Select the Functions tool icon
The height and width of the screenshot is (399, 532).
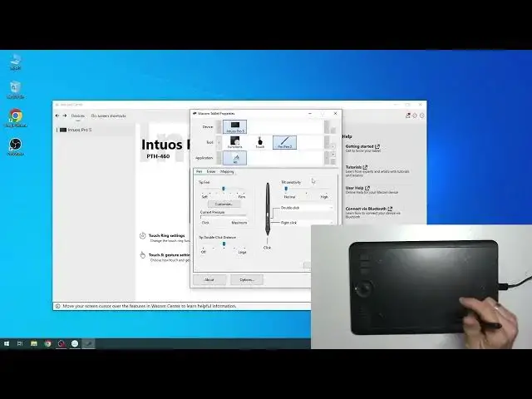coord(234,142)
